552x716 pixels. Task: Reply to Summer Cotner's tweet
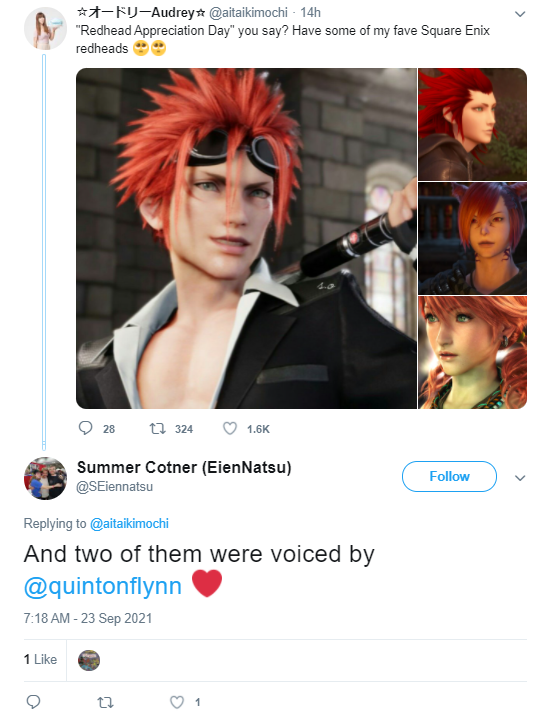click(33, 702)
